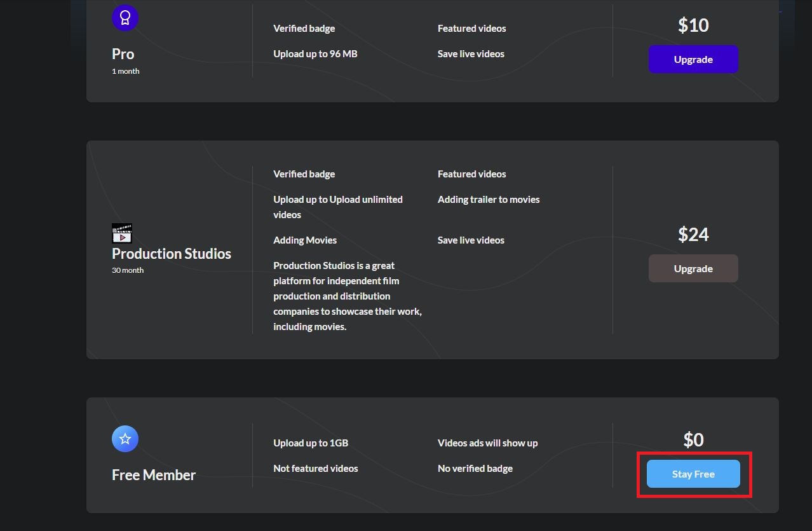812x531 pixels.
Task: Click 'Upload up to 96 MB' feature
Action: 315,54
